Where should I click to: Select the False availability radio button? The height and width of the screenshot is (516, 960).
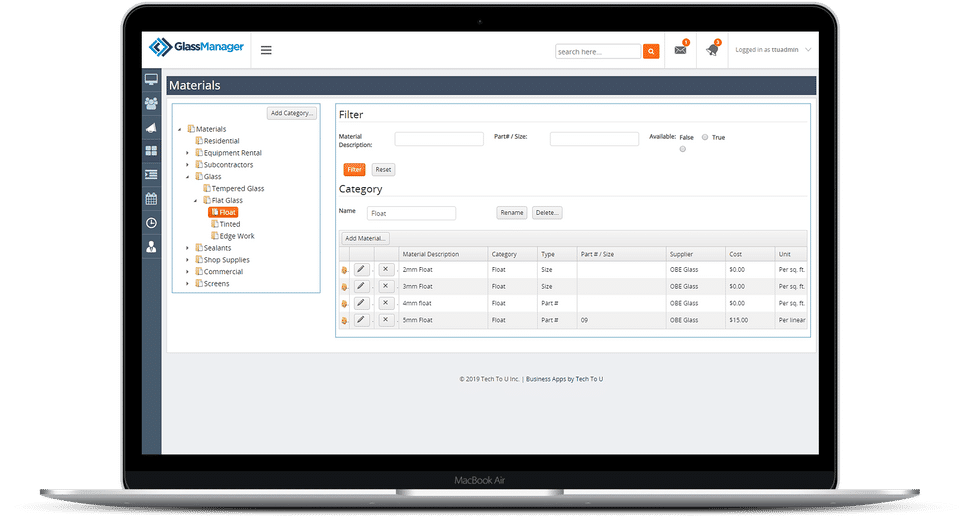click(x=683, y=149)
